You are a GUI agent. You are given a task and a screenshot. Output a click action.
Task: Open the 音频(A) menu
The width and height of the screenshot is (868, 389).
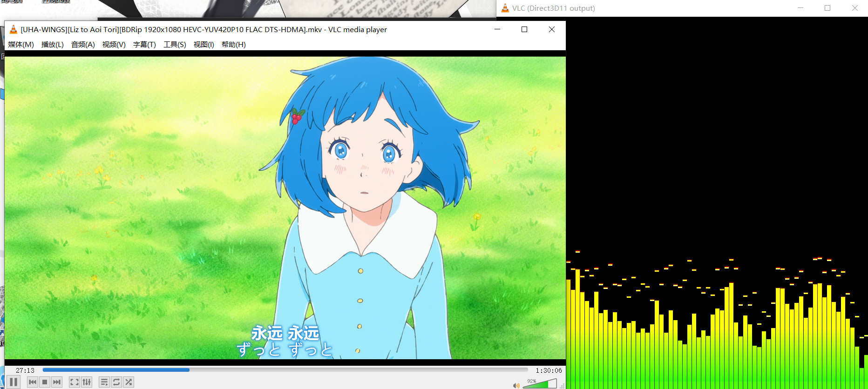click(x=83, y=45)
